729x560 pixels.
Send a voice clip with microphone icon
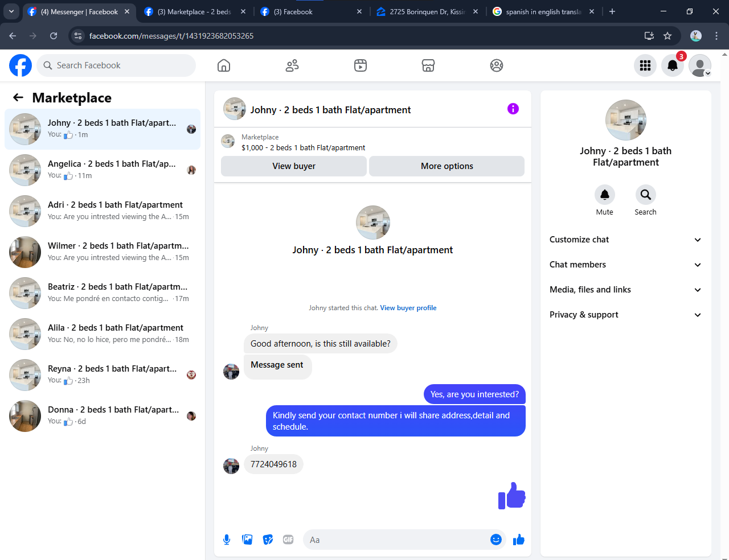[x=227, y=540]
